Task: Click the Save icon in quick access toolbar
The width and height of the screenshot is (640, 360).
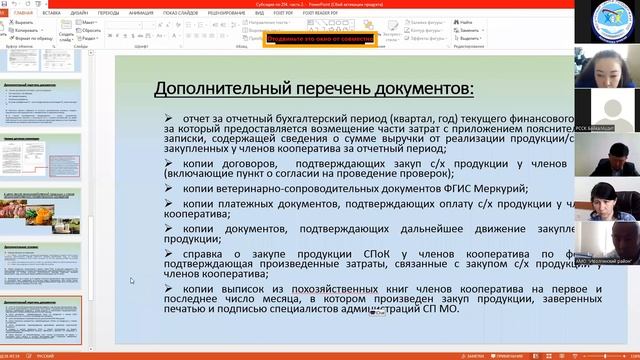Action: (x=4, y=4)
